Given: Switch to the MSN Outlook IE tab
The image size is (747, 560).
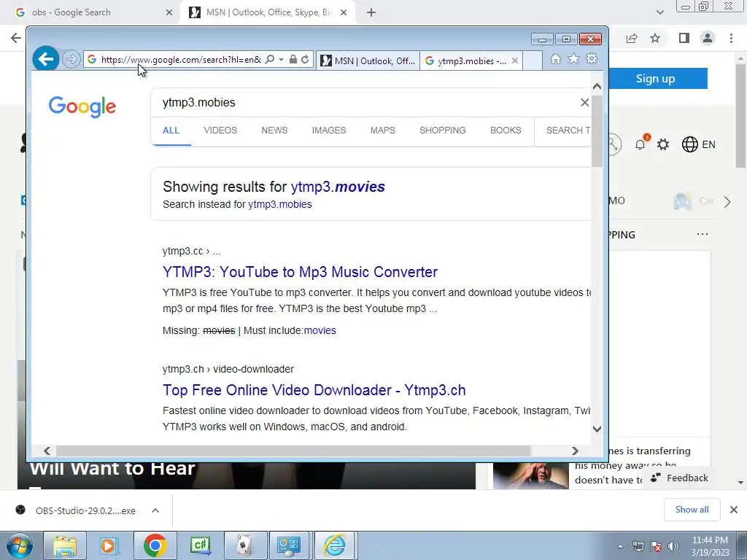Looking at the screenshot, I should pos(368,61).
